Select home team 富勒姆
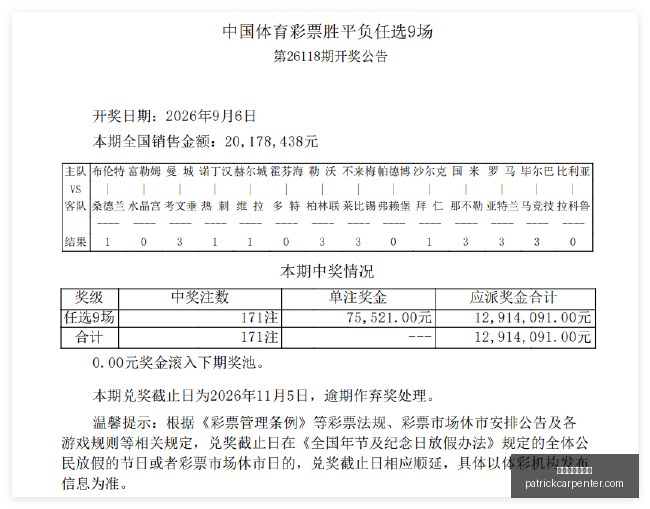 tap(144, 171)
